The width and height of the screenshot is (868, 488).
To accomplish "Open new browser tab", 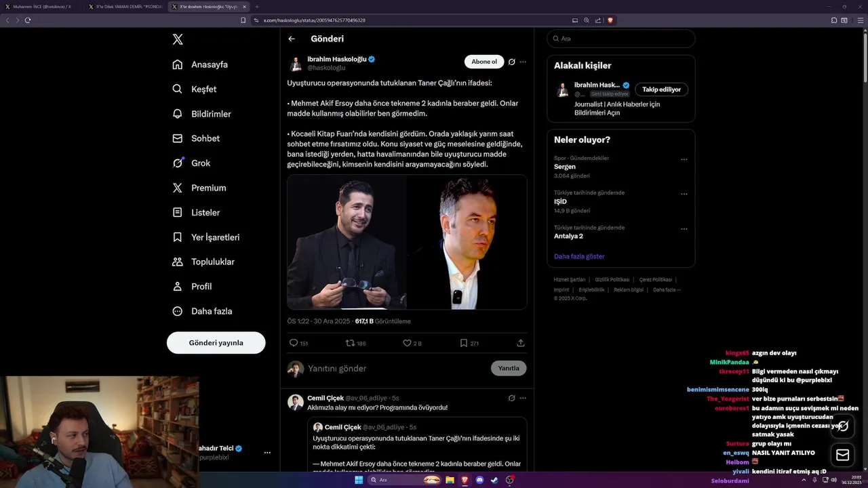I will click(x=257, y=7).
